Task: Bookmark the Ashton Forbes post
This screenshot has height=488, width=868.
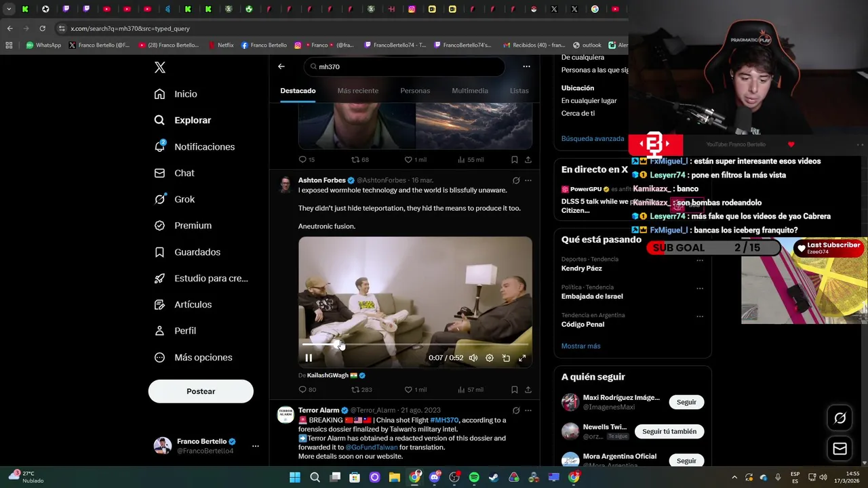Action: [x=515, y=390]
